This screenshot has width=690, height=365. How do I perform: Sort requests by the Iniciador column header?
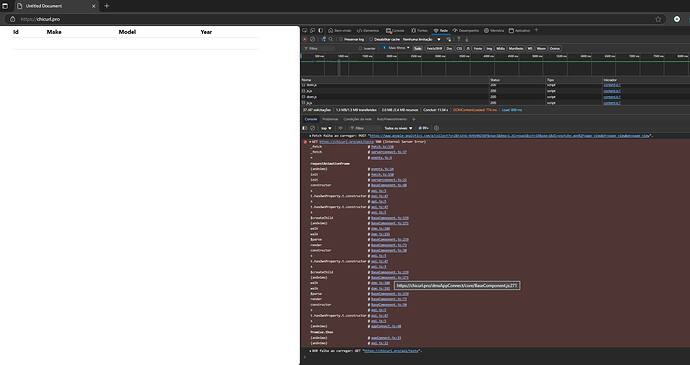tap(646, 80)
